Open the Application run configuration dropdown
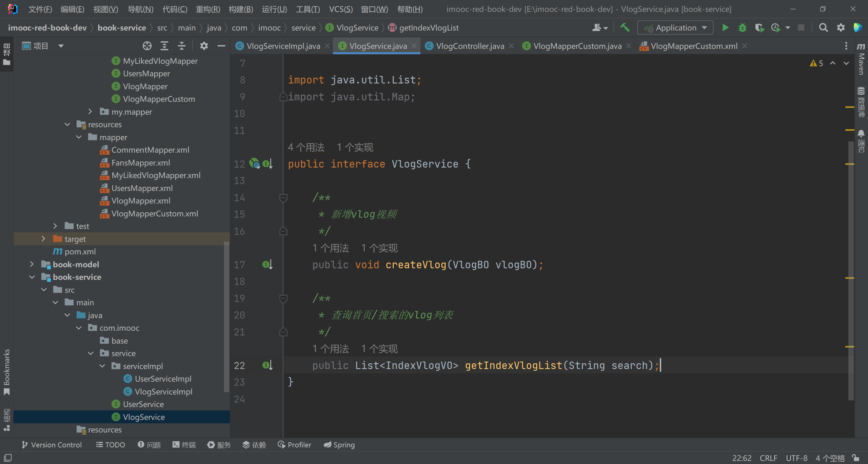This screenshot has width=868, height=464. [x=675, y=28]
